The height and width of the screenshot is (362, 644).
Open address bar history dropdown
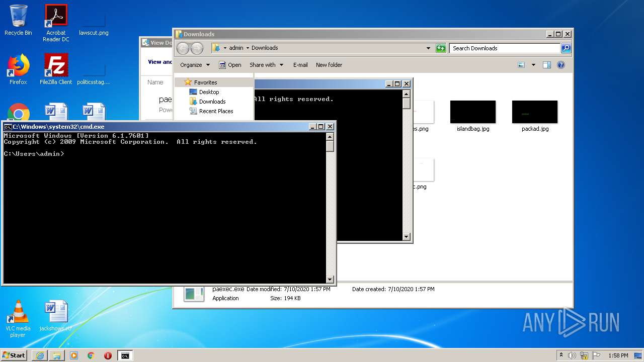(x=428, y=48)
